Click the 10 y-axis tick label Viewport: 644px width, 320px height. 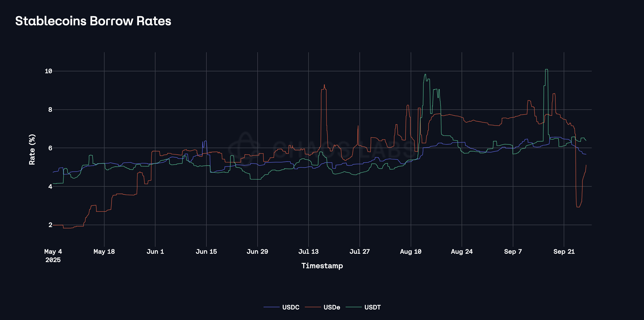pyautogui.click(x=49, y=71)
